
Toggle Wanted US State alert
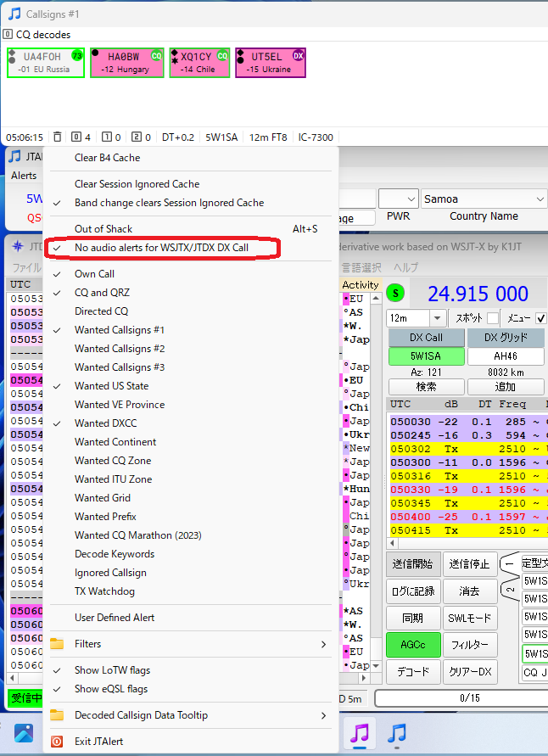[x=191, y=386]
